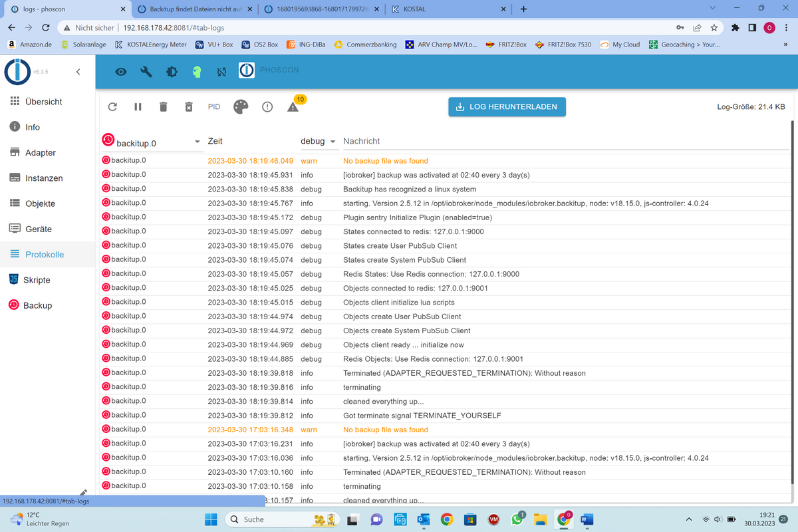Refresh the log list
The height and width of the screenshot is (532, 798).
[x=112, y=107]
